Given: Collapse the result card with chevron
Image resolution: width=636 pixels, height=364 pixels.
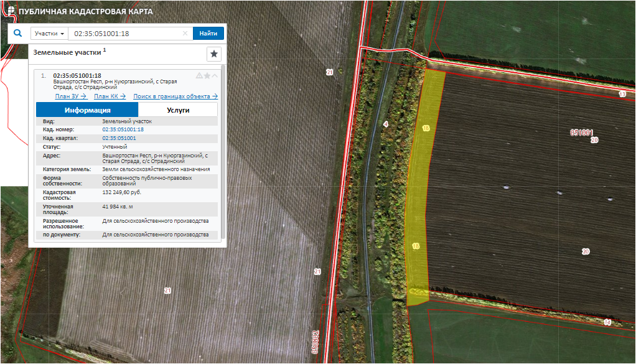Looking at the screenshot, I should (215, 75).
